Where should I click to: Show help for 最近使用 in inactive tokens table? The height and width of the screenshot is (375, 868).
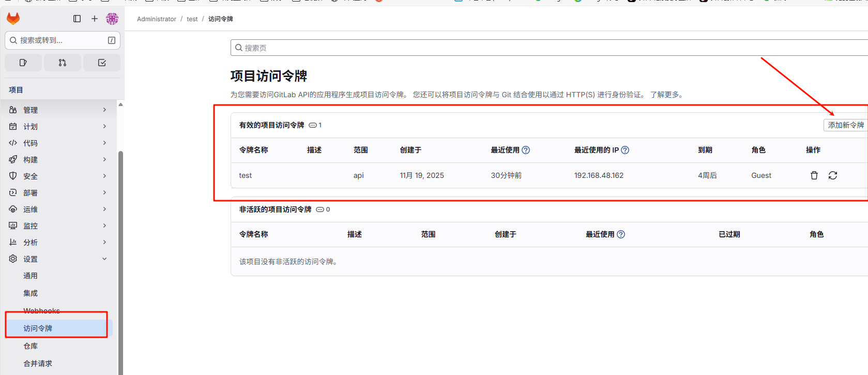click(621, 234)
